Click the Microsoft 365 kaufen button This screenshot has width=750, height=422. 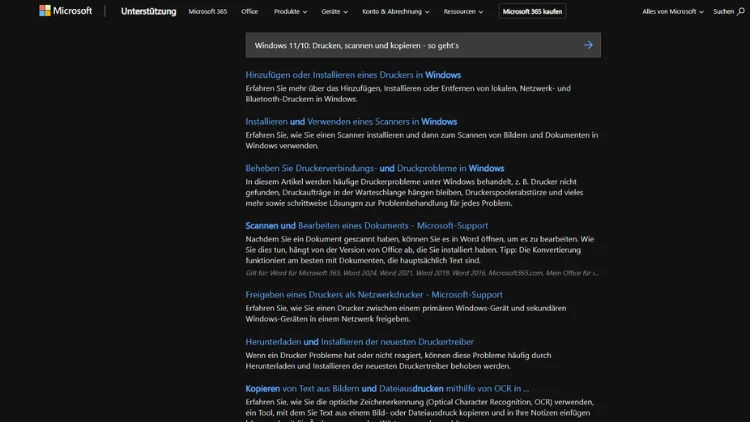[532, 11]
